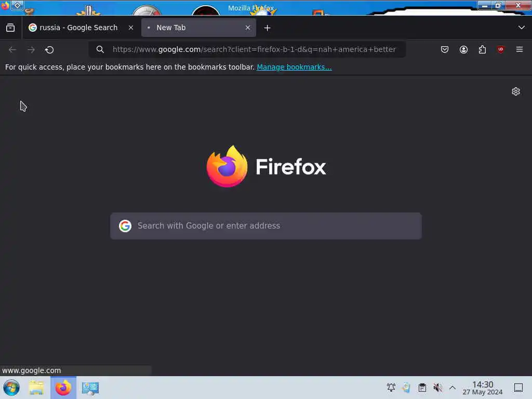Toggle the muted volume tray icon
This screenshot has height=399, width=532.
437,387
